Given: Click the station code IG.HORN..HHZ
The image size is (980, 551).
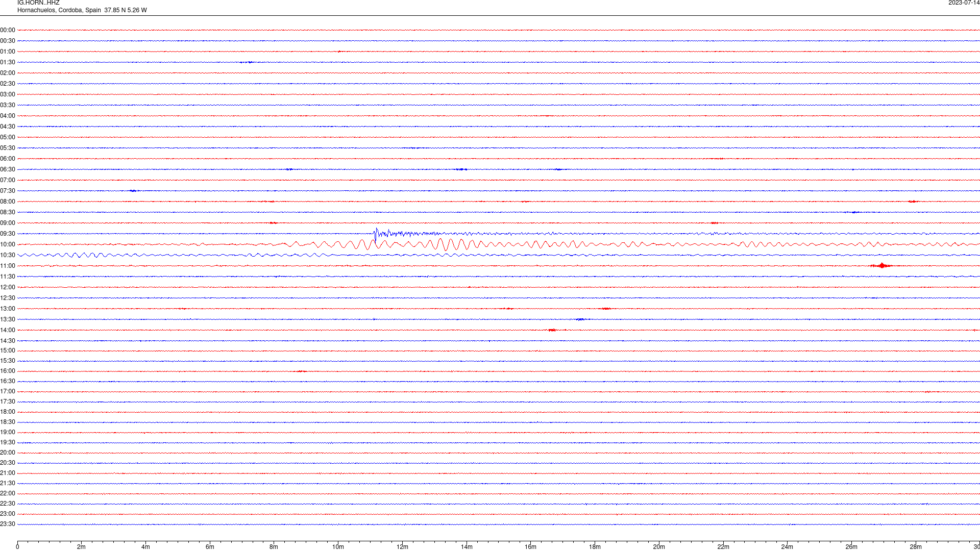Looking at the screenshot, I should pyautogui.click(x=38, y=3).
